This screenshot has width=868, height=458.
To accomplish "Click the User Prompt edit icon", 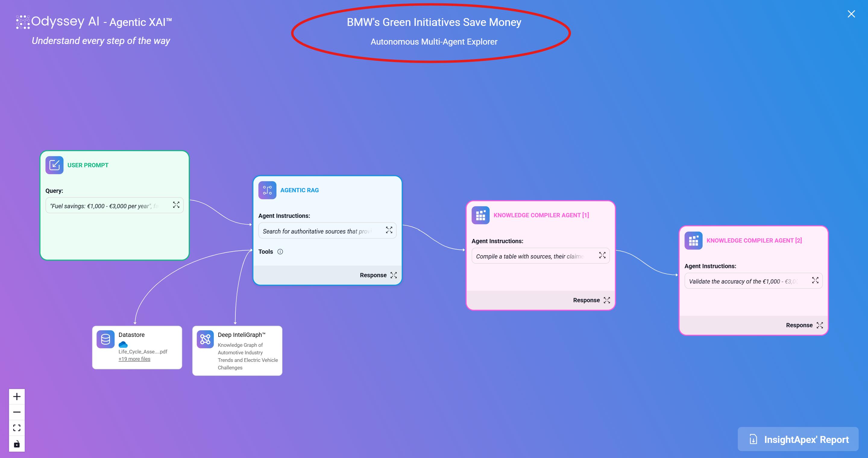I will click(x=55, y=165).
